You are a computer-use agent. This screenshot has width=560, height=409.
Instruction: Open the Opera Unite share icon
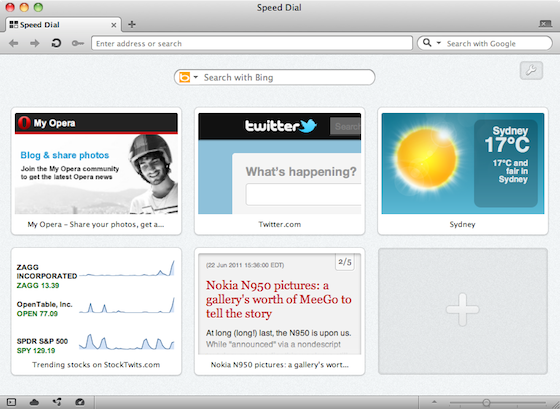pyautogui.click(x=57, y=402)
